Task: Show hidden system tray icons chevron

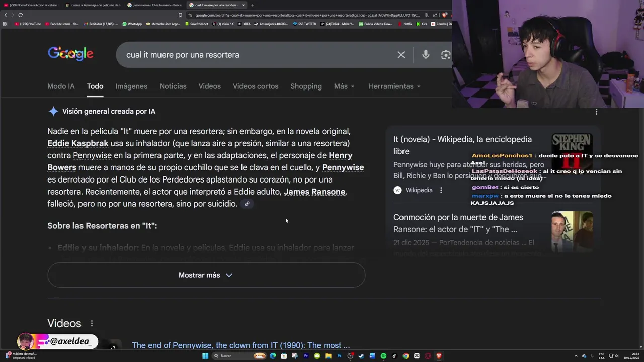Action: [576, 356]
